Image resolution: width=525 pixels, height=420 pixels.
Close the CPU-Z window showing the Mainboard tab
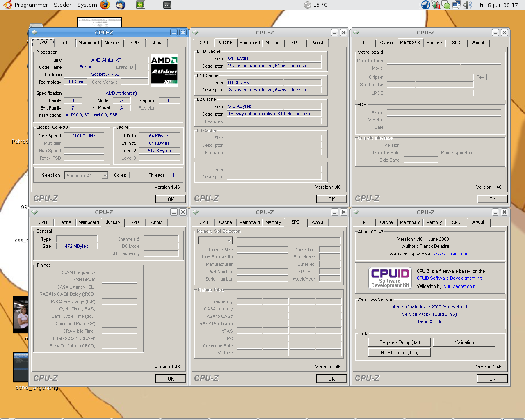click(504, 32)
